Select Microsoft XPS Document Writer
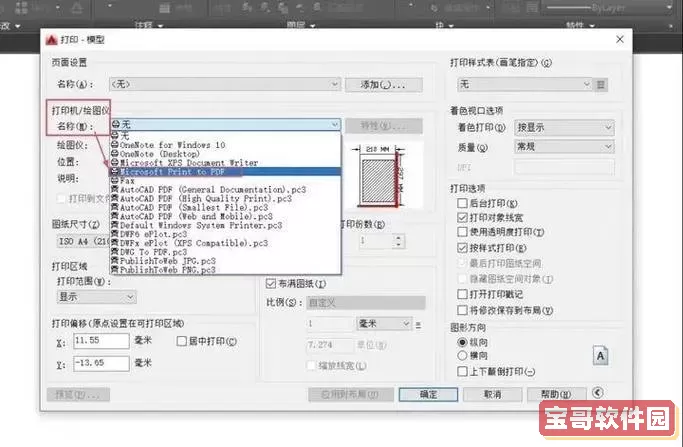The width and height of the screenshot is (683, 447). point(225,163)
